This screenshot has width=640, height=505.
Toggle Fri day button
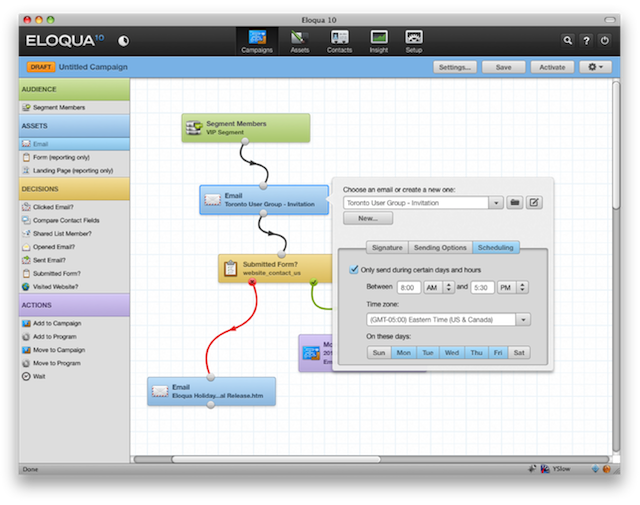point(498,353)
